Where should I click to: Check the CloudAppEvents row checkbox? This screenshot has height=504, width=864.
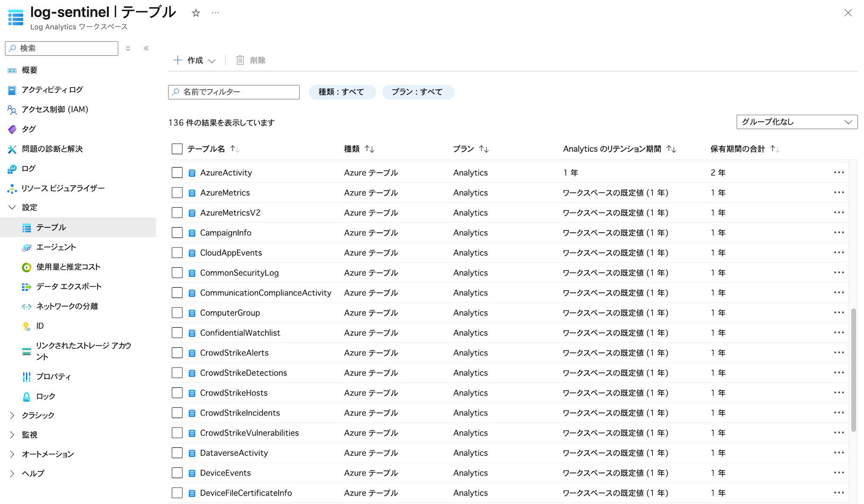pos(177,253)
